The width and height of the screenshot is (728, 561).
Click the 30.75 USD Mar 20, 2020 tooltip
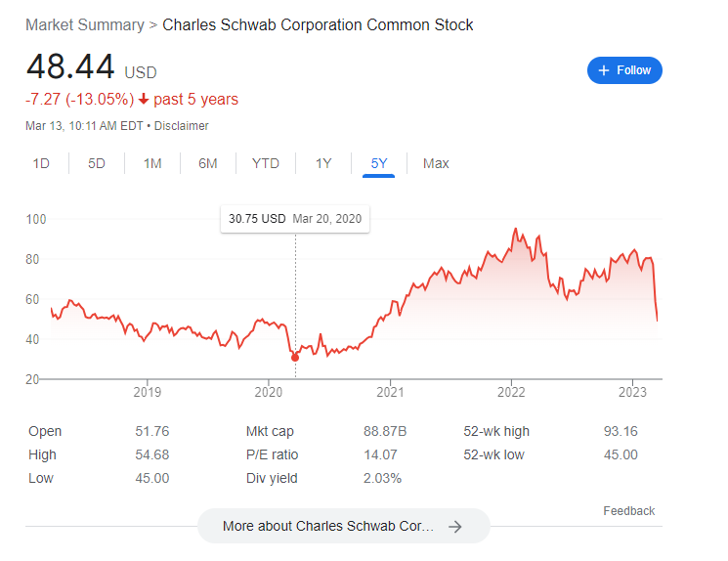295,219
